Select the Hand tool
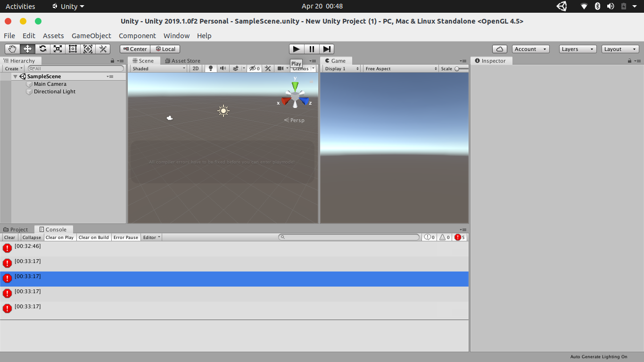 [x=12, y=49]
